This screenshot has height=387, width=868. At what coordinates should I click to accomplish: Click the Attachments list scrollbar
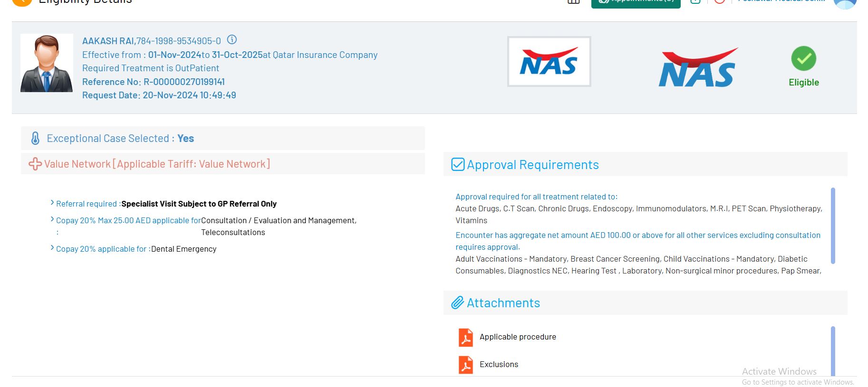coord(833,350)
